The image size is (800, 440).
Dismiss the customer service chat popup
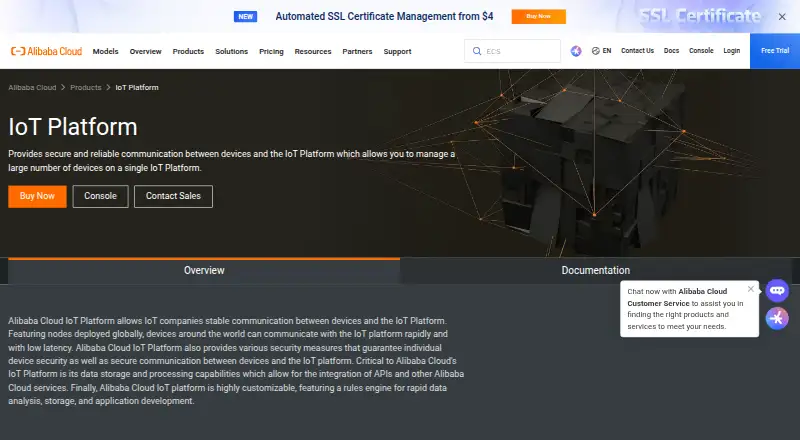click(x=751, y=289)
